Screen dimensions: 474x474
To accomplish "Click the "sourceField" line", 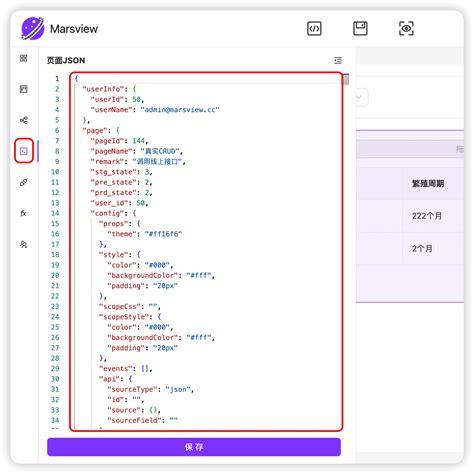I will 143,420.
